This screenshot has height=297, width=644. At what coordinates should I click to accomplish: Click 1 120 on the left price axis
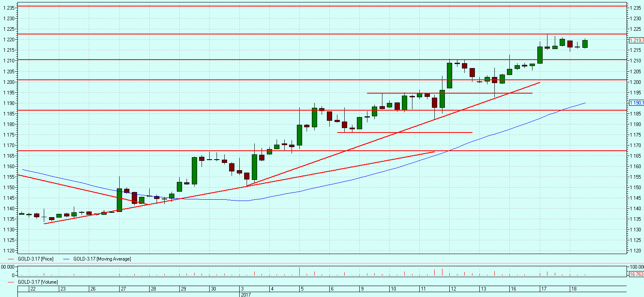pos(9,251)
